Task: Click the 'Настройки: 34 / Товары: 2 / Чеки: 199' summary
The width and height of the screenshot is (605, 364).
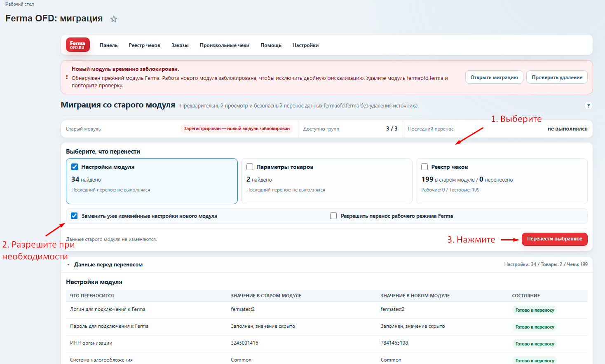Action: click(x=546, y=264)
